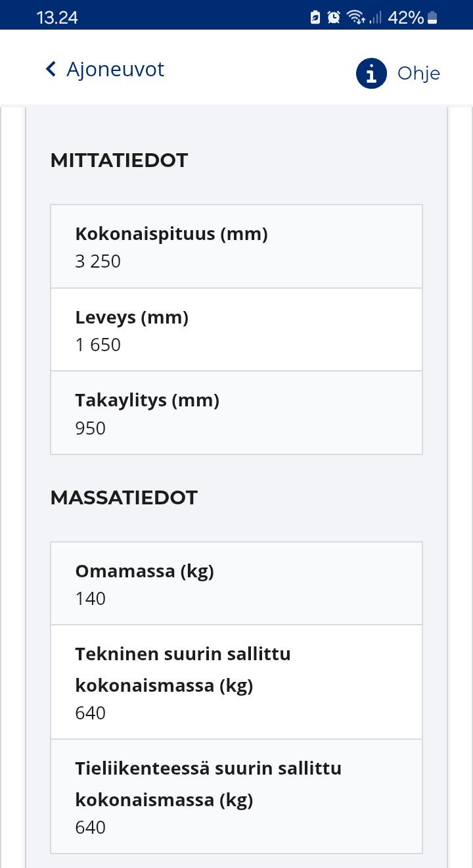The height and width of the screenshot is (868, 473).
Task: Tap the battery saver status icon
Action: (x=315, y=18)
